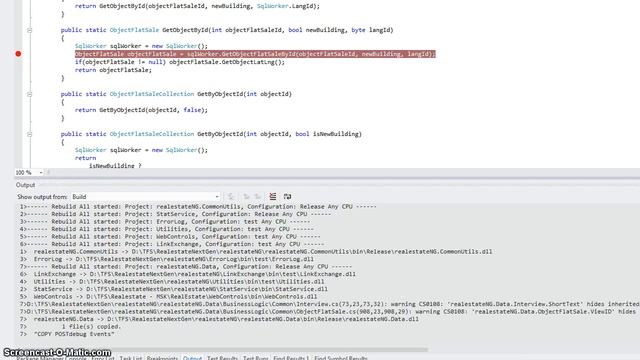Viewport: 640px width, 360px height.
Task: Click output line 'Rebuild All started: Project: WebControls'
Action: coord(170,236)
